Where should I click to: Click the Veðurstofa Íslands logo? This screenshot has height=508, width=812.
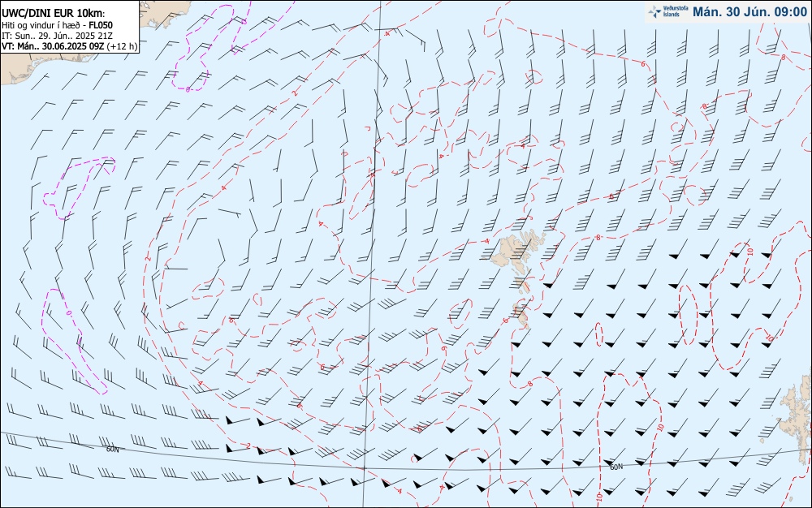[669, 12]
